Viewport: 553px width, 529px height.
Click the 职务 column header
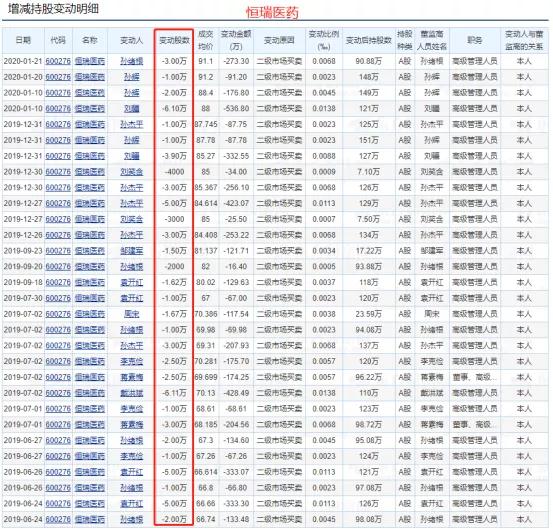click(475, 40)
